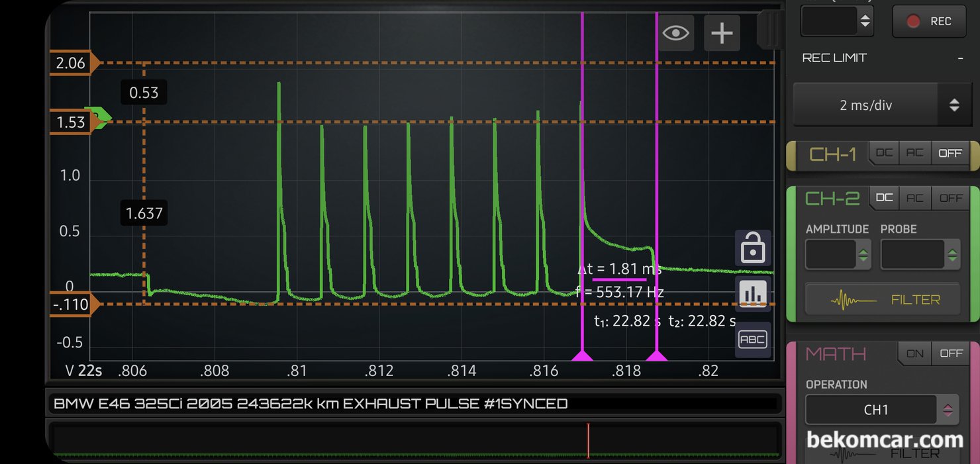Click the CH-2 amplitude stepper

tap(863, 255)
